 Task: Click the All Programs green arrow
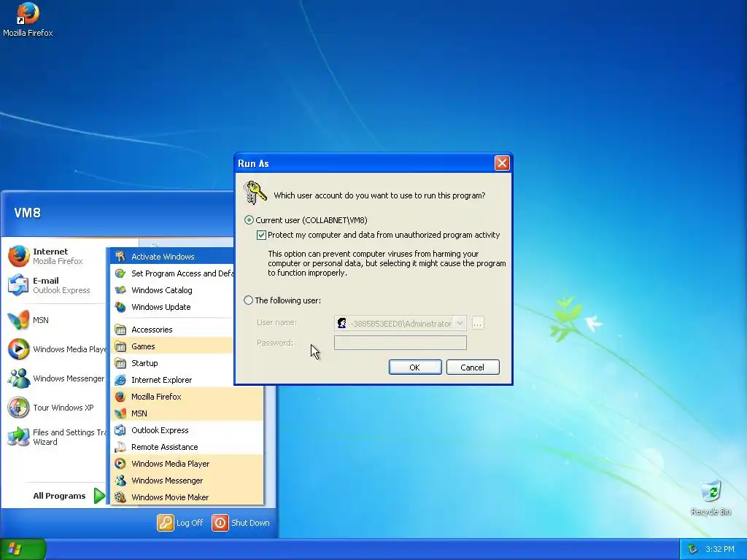tap(99, 496)
